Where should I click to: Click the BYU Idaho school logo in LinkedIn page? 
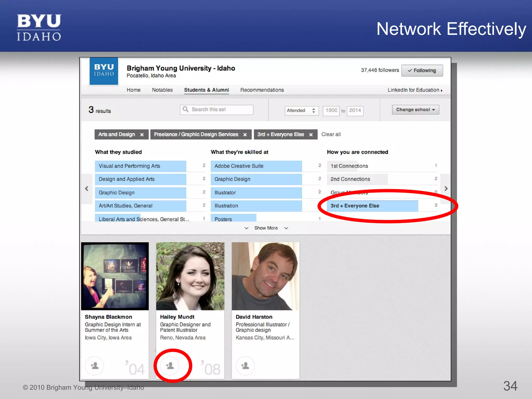(x=104, y=71)
